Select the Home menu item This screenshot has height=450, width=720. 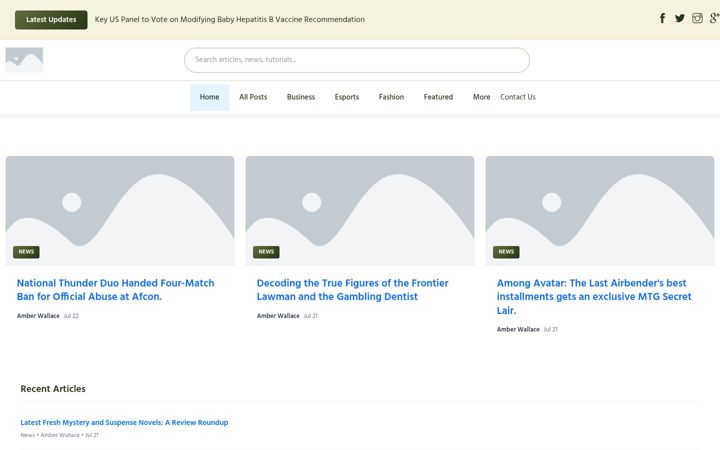209,97
